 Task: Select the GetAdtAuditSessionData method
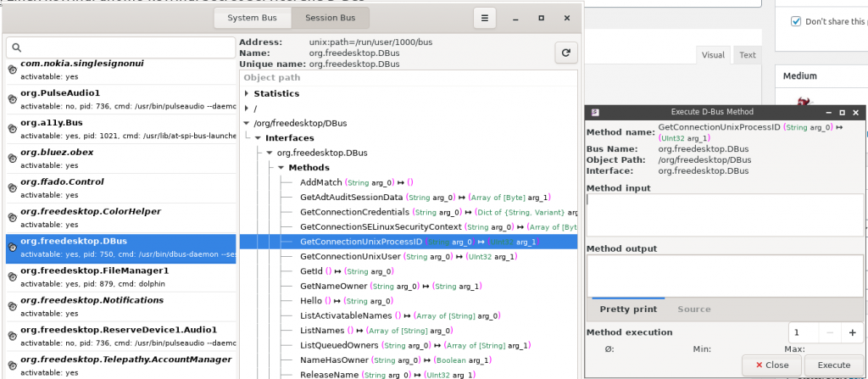(426, 198)
